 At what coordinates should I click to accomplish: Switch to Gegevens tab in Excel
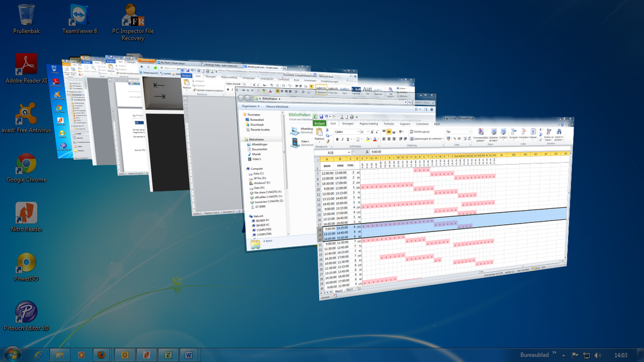point(405,124)
